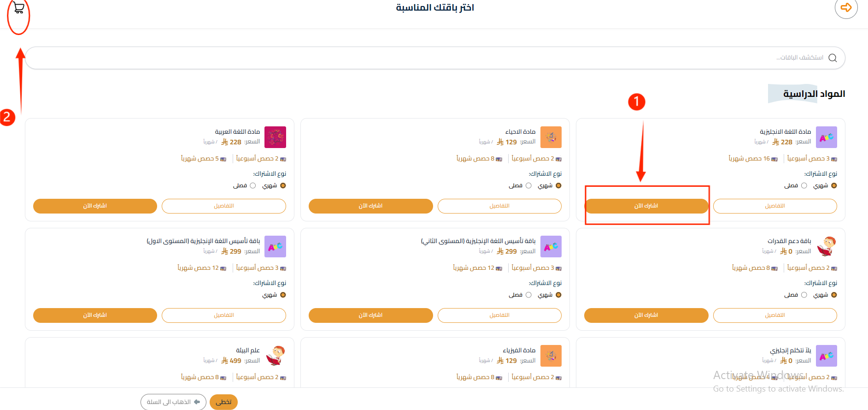
Task: Click the Arabic language subject icon
Action: [x=275, y=137]
